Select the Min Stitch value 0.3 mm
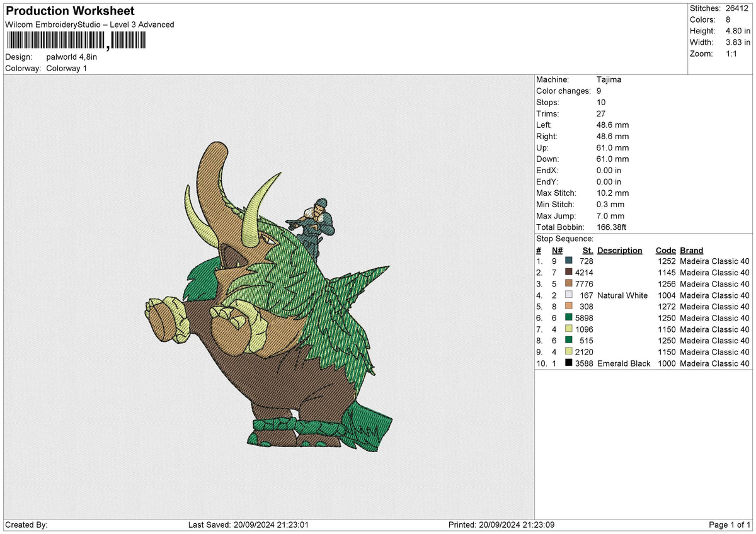Viewport: 756px width, 534px height. click(x=610, y=205)
